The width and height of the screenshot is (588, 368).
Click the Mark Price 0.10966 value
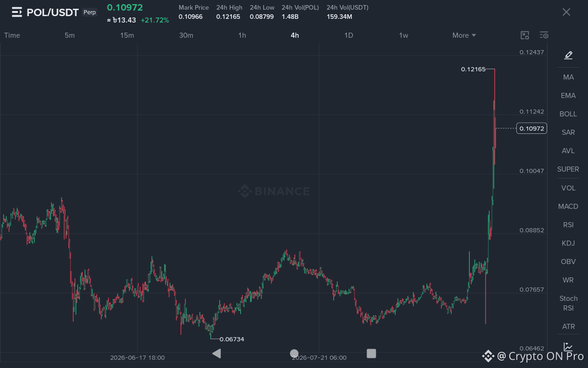(191, 17)
